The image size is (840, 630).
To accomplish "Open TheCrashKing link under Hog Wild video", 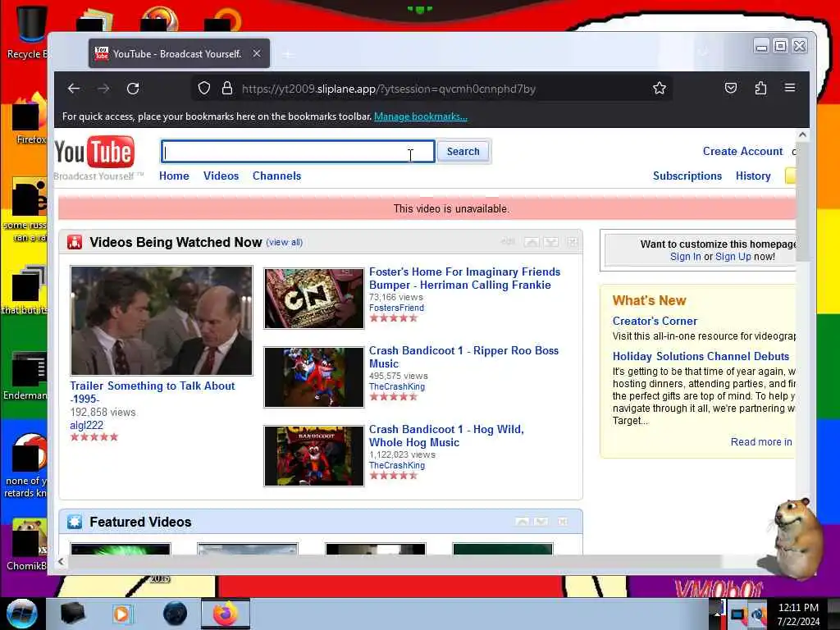I will point(397,465).
